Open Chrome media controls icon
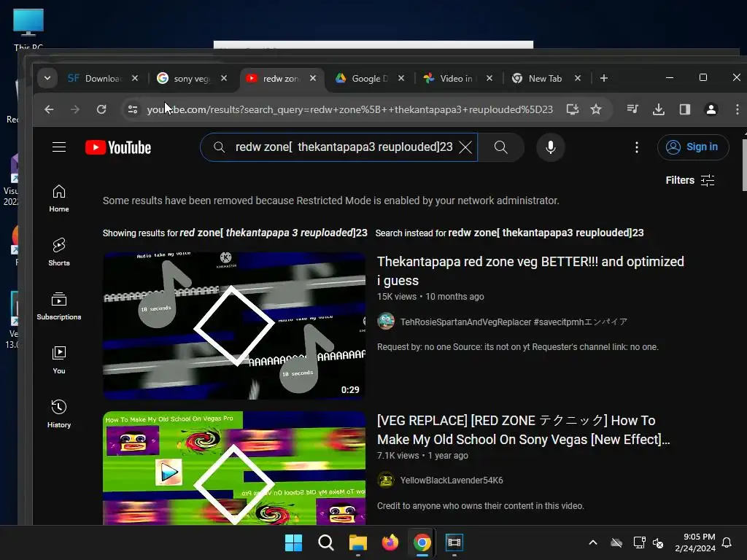This screenshot has height=560, width=747. 632,109
